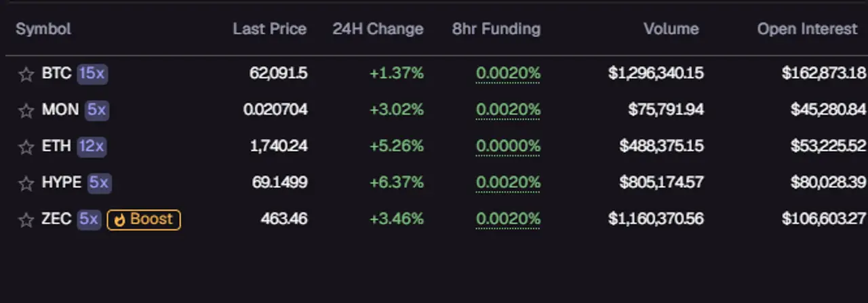Open the MON symbol name
Image resolution: width=868 pixels, height=303 pixels.
60,110
